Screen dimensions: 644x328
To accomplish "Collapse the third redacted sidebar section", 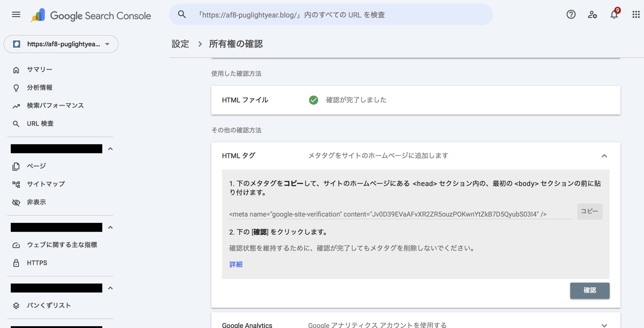I will click(x=110, y=288).
